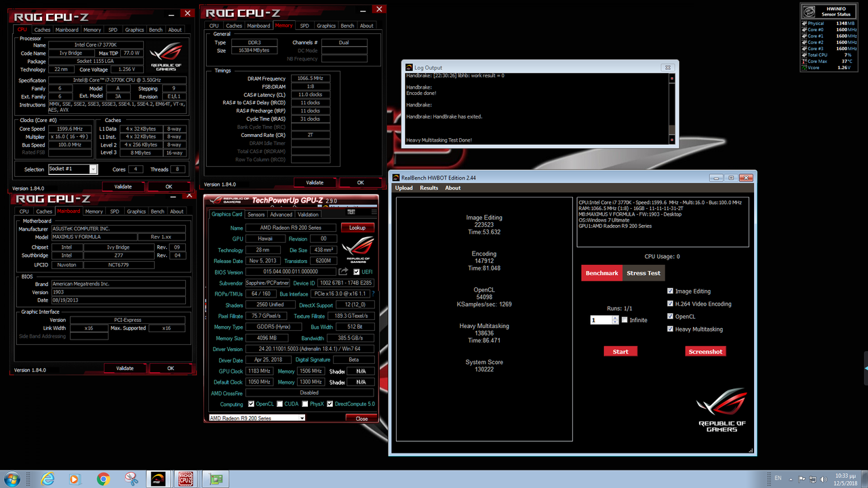Click Validate in the CPU tab CPU-Z window
The height and width of the screenshot is (488, 868).
point(123,186)
